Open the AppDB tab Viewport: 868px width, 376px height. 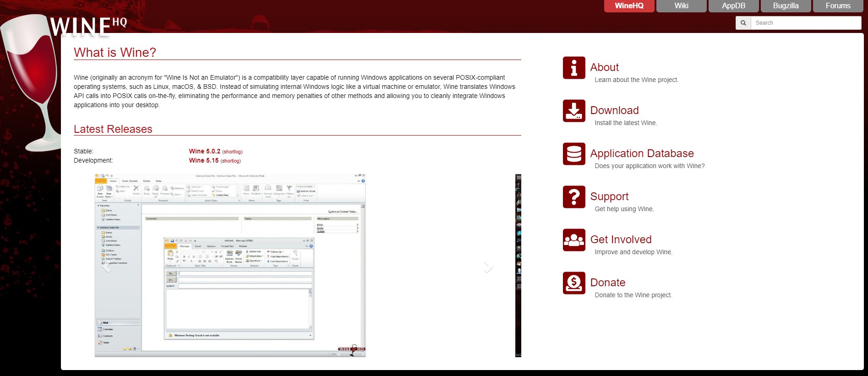(x=733, y=6)
